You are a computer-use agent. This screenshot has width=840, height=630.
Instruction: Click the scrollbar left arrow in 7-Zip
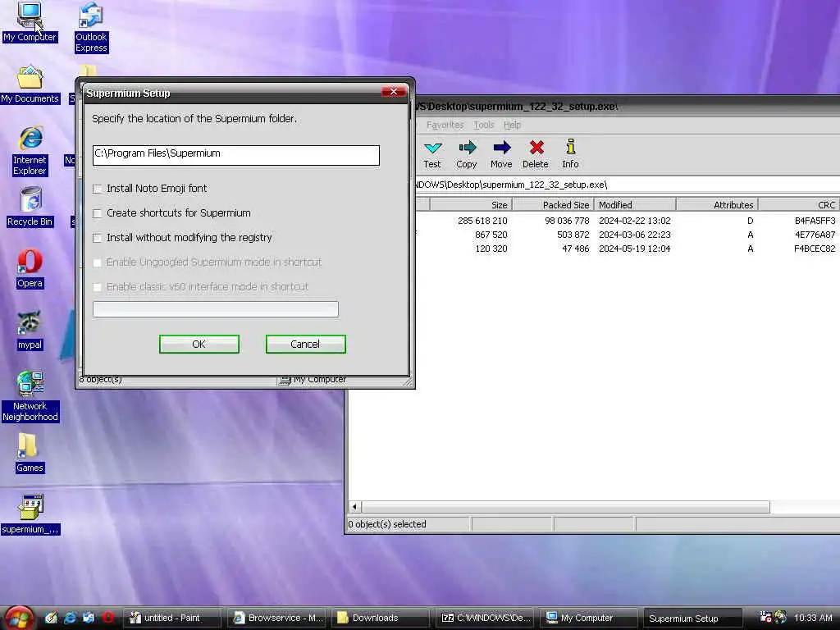354,507
